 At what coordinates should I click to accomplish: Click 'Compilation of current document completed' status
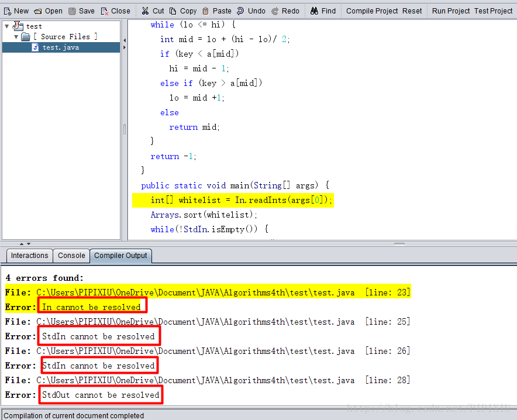(x=74, y=415)
